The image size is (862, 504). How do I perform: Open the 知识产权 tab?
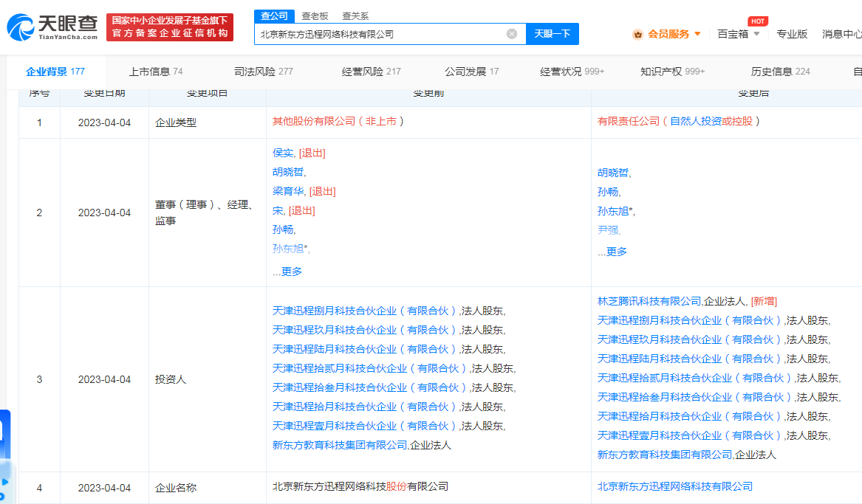[672, 72]
